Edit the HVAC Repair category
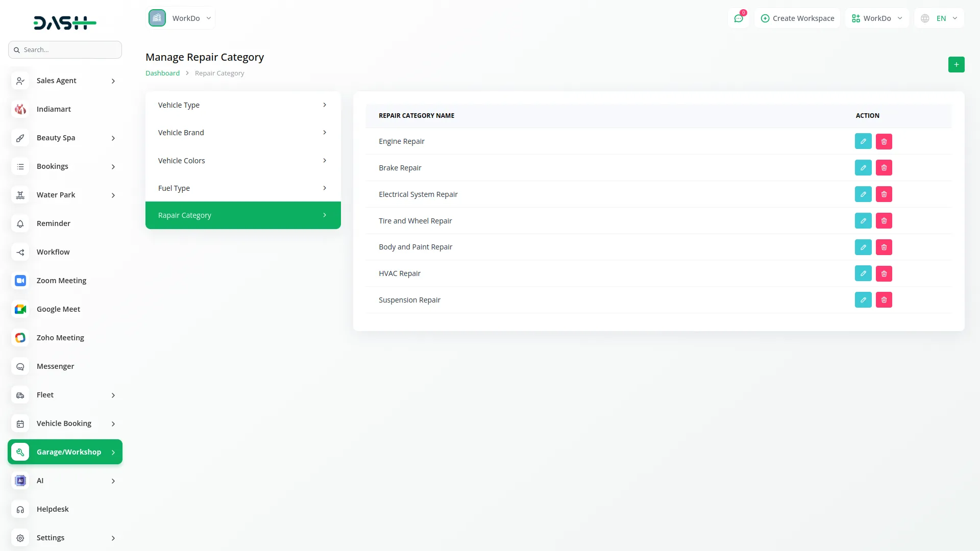 863,273
